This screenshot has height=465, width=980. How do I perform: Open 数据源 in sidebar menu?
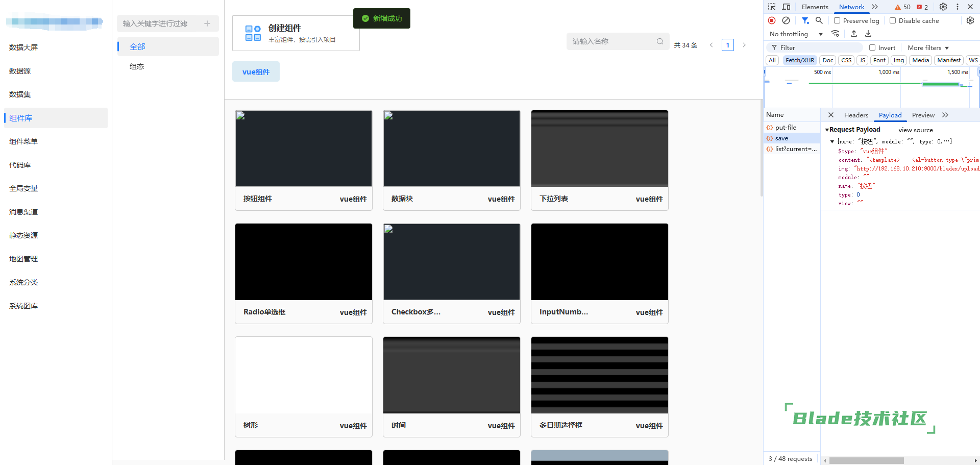click(56, 71)
